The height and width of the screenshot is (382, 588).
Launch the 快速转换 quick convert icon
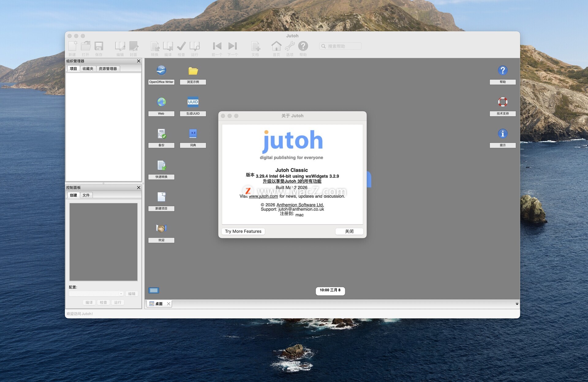pyautogui.click(x=161, y=166)
